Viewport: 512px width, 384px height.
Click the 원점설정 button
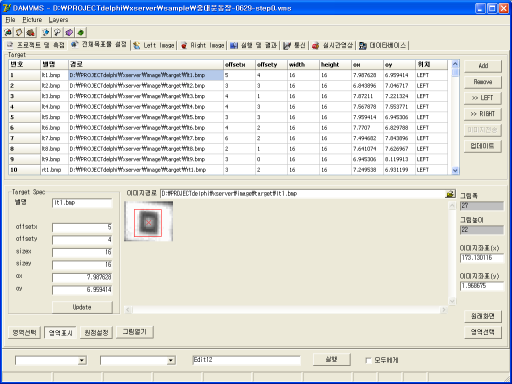coord(96,332)
